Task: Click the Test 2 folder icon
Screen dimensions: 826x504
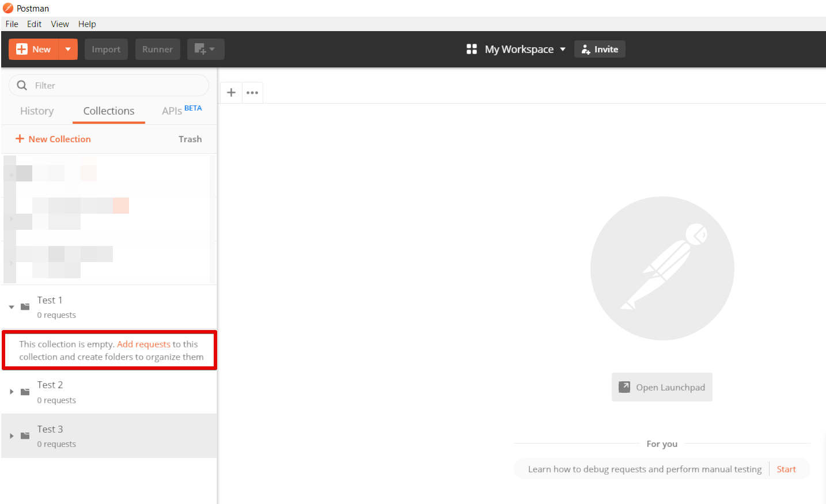Action: coord(25,392)
